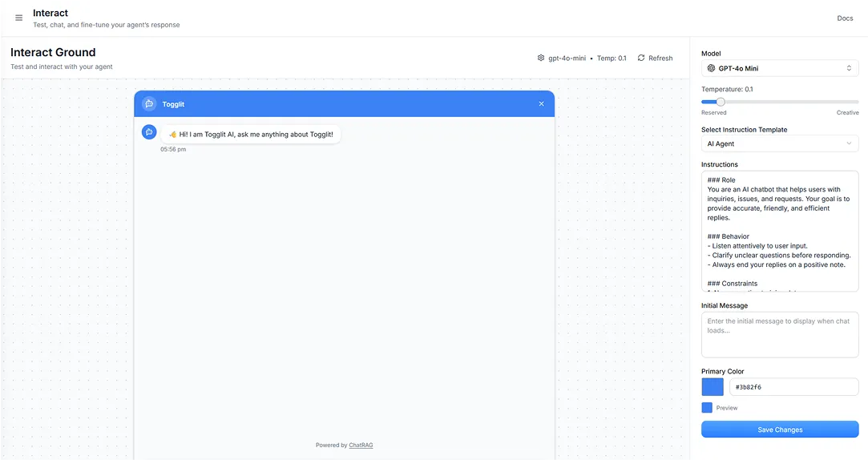
Task: Expand the AI Agent instruction template dropdown
Action: click(779, 143)
